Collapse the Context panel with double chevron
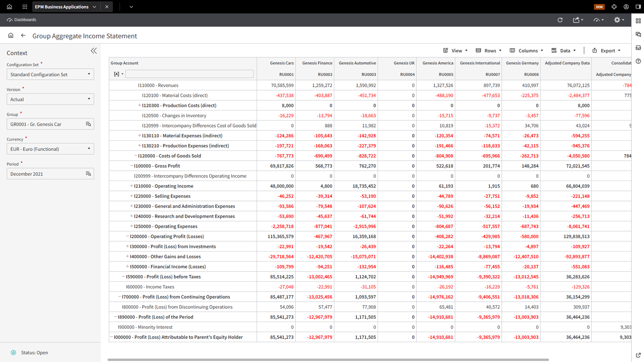 click(x=94, y=51)
